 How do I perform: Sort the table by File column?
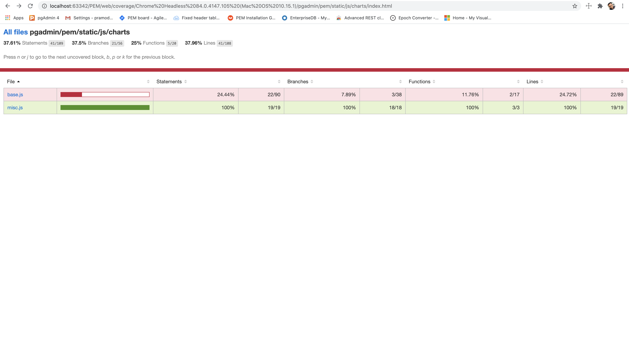click(x=11, y=82)
